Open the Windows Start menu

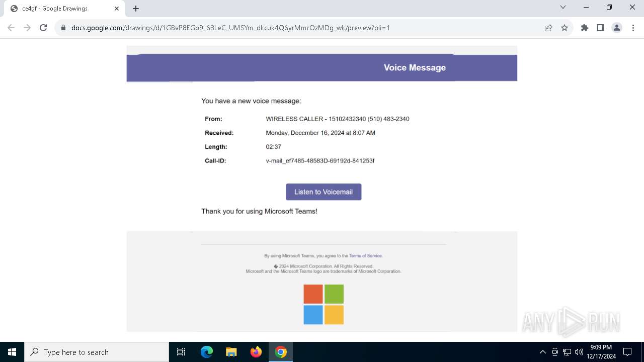point(12,352)
